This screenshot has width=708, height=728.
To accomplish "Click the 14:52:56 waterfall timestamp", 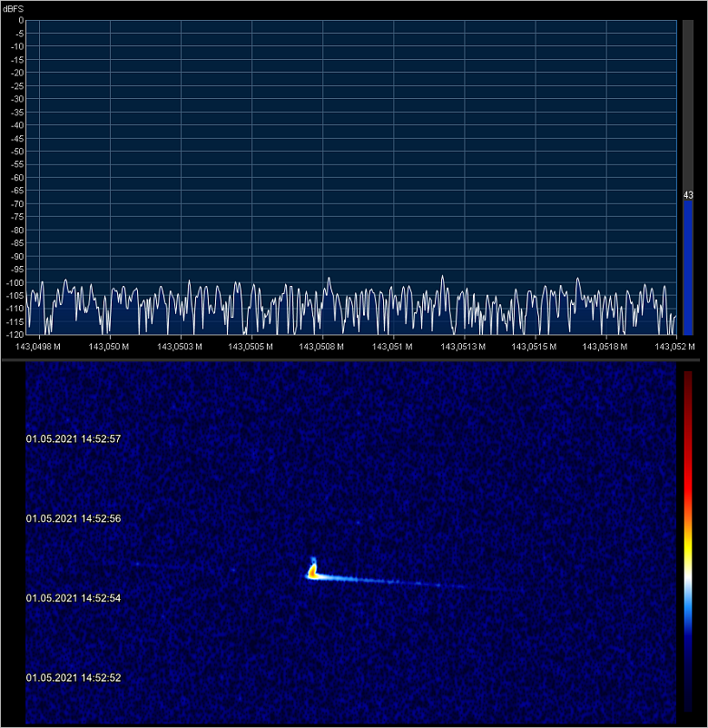I will coord(74,518).
